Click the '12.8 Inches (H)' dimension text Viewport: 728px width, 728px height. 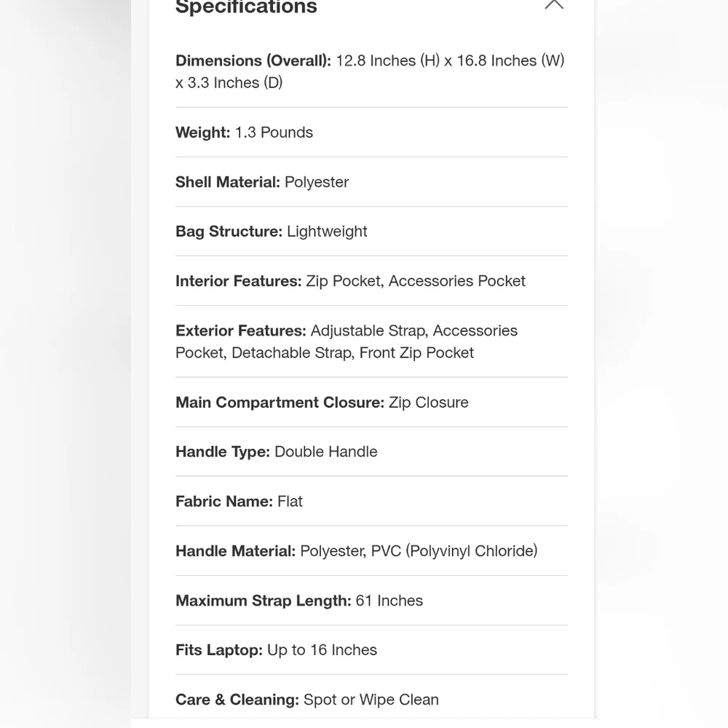(x=388, y=61)
